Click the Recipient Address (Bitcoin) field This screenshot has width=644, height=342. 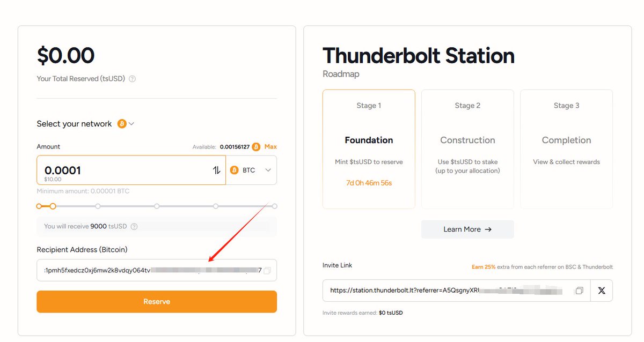coord(157,270)
